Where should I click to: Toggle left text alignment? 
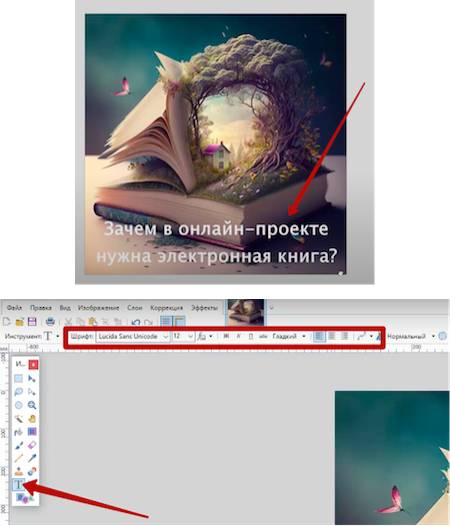point(319,336)
